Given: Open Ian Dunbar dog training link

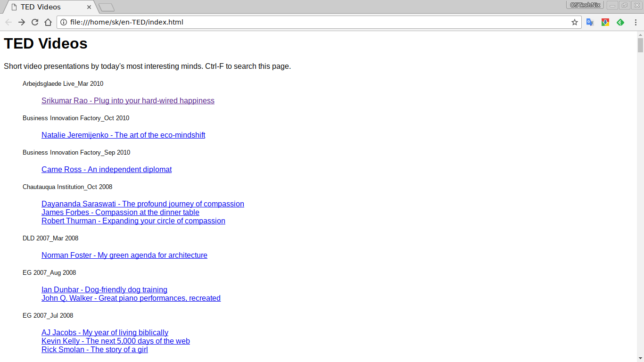Looking at the screenshot, I should (104, 290).
